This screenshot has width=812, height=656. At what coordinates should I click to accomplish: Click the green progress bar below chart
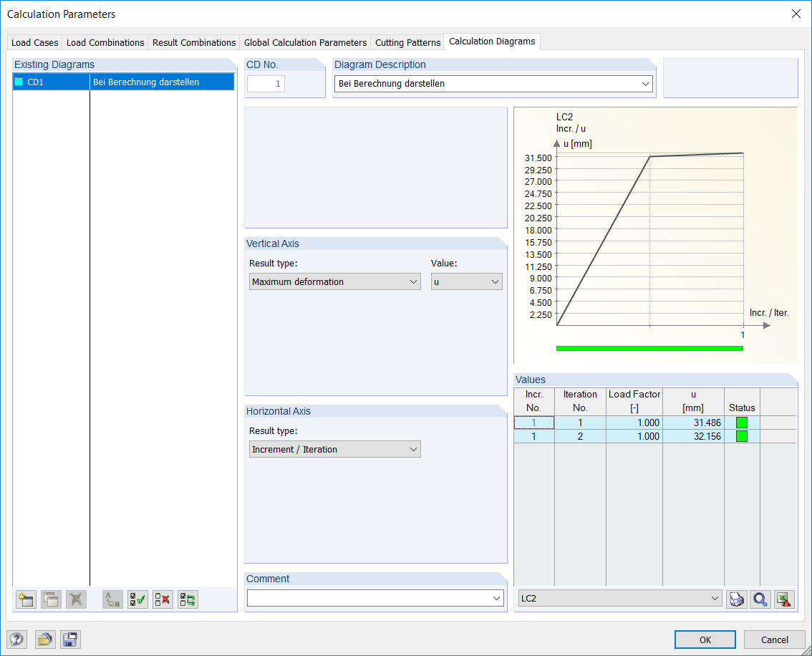click(649, 349)
